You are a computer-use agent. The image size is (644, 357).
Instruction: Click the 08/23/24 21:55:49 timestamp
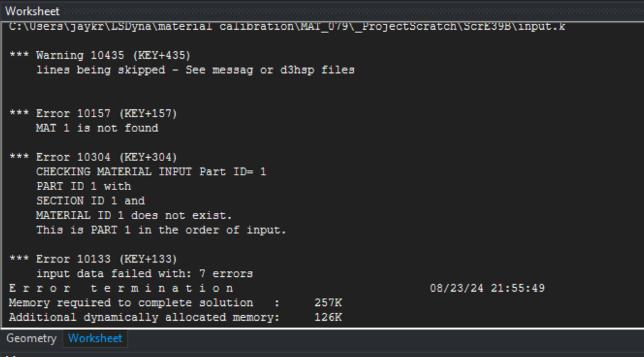pos(487,288)
